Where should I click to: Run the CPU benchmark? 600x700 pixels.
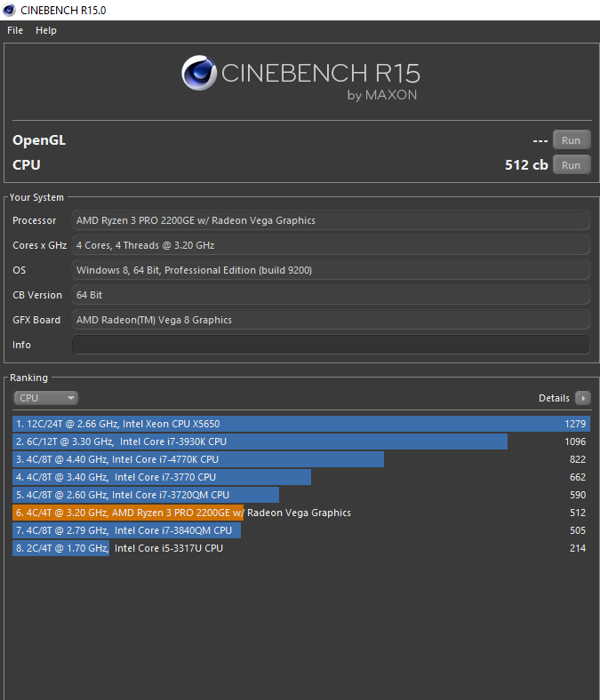[572, 164]
